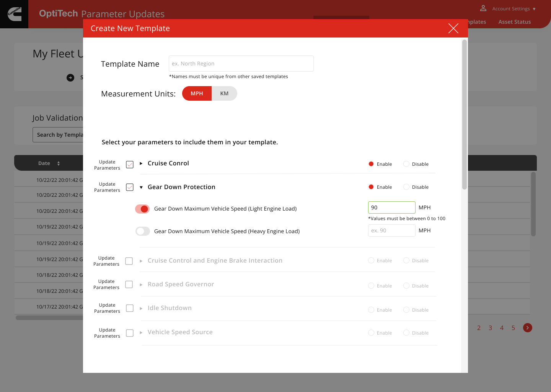The height and width of the screenshot is (392, 551).
Task: Go to page 5 of results
Action: coord(513,328)
